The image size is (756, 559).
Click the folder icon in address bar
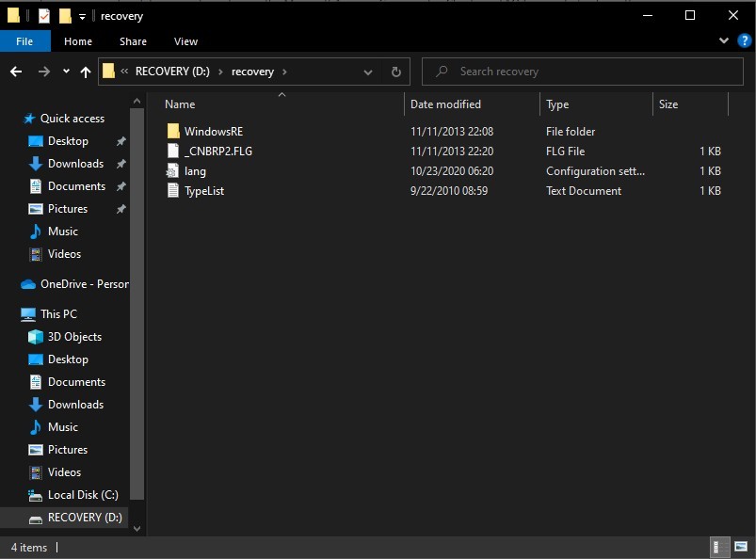tap(108, 72)
